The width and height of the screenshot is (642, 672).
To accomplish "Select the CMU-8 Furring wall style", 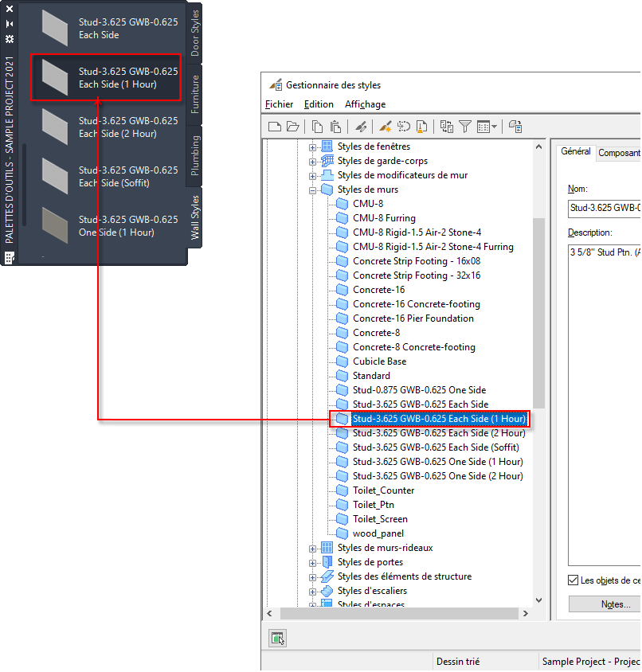I will (x=384, y=218).
